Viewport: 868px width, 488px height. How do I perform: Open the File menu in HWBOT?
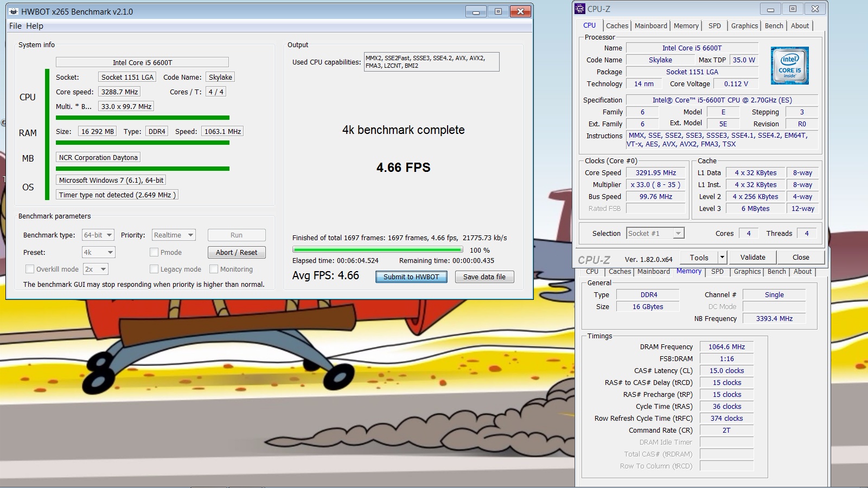click(15, 25)
